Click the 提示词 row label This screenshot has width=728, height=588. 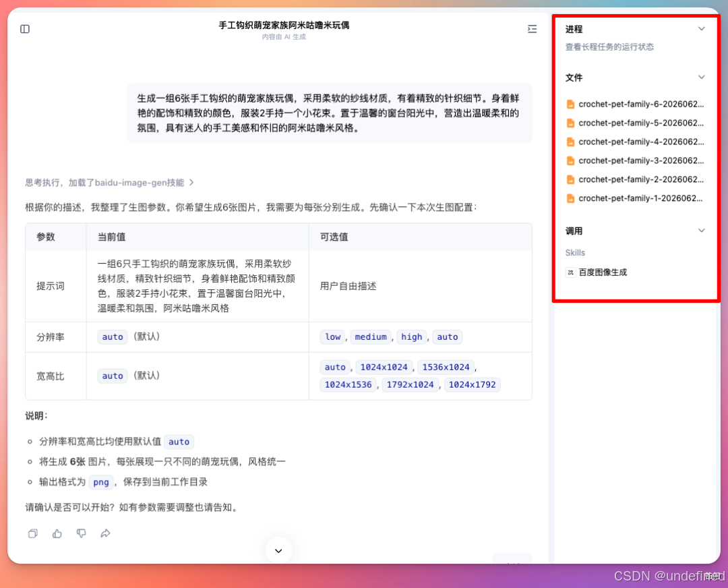tap(50, 286)
